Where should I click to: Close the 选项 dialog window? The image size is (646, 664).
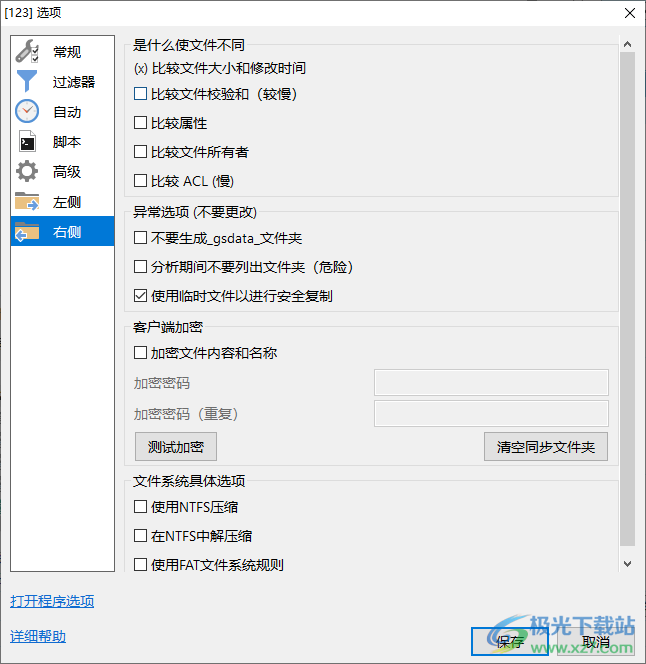630,13
